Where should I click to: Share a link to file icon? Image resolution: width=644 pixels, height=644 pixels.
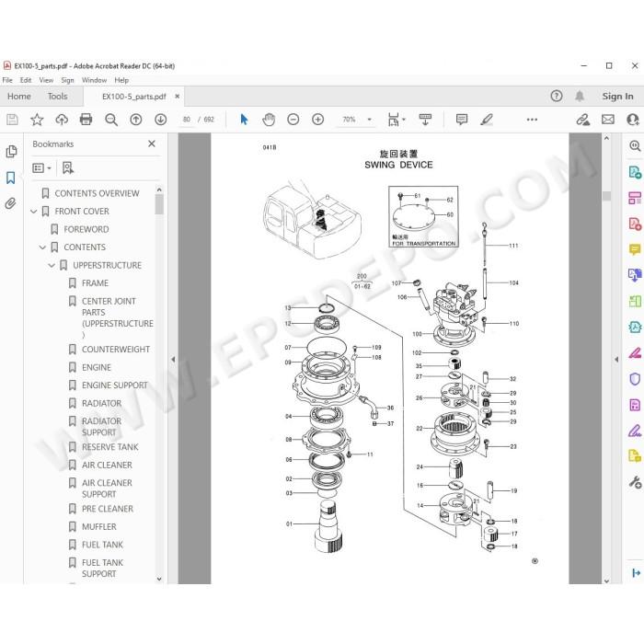[x=582, y=120]
